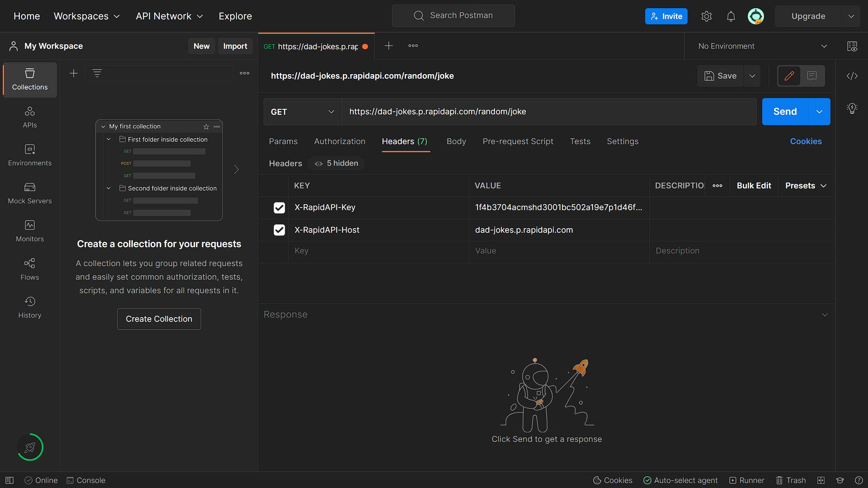The image size is (868, 488).
Task: Click the Search Postman field
Action: [453, 16]
